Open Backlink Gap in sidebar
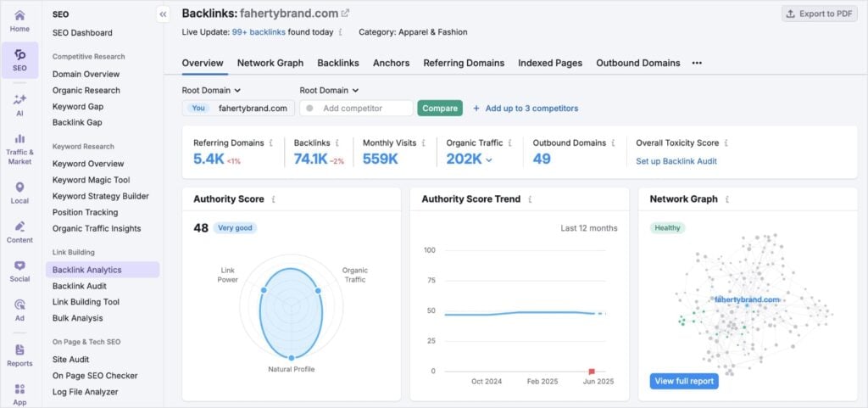Viewport: 868px width, 408px height. 77,122
